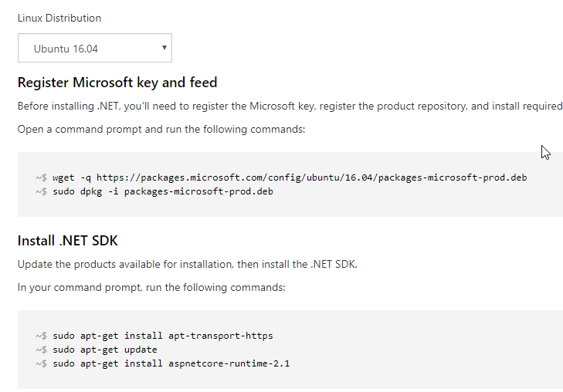Click the prompt symbol before sudo apt-get update
The image size is (563, 392).
(x=42, y=350)
